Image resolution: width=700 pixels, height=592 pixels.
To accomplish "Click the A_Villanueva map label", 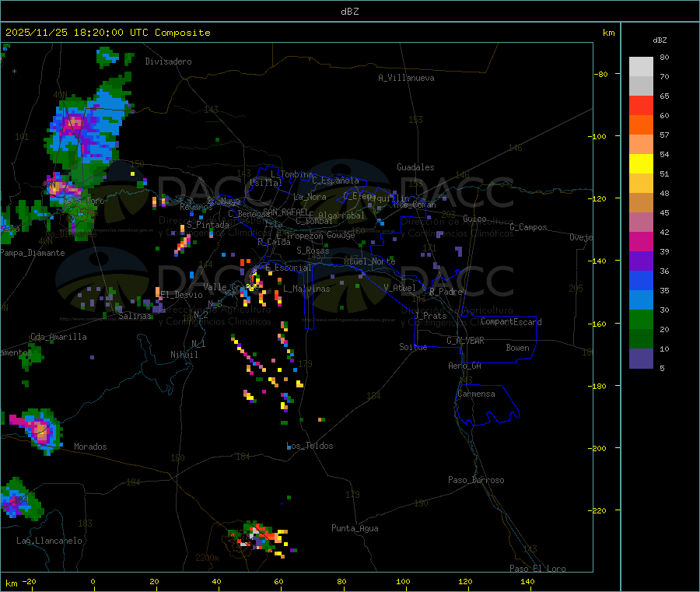I will pos(406,78).
